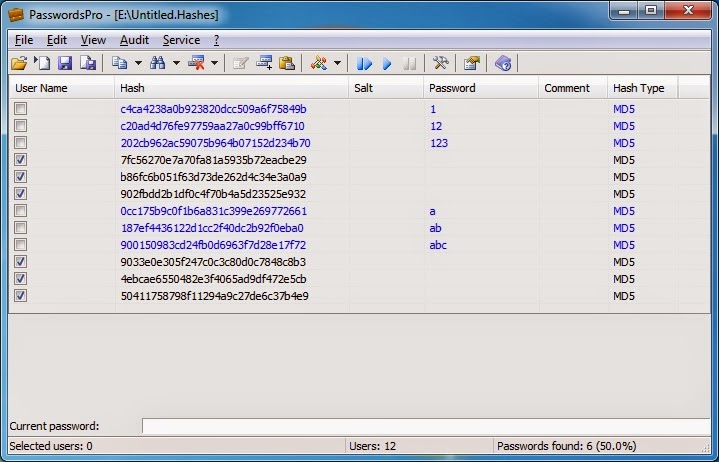Check the 900150983cd2... hash row
Image resolution: width=719 pixels, height=462 pixels.
[20, 244]
